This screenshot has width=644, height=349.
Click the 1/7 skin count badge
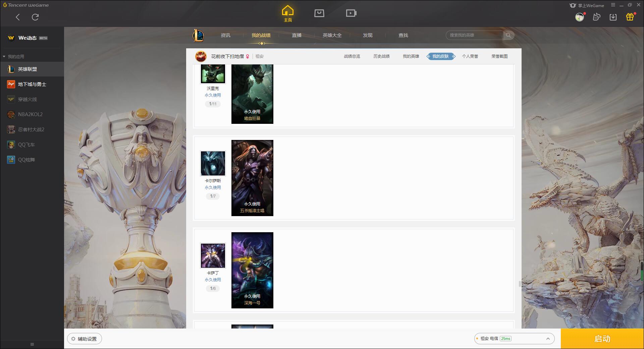coord(213,196)
